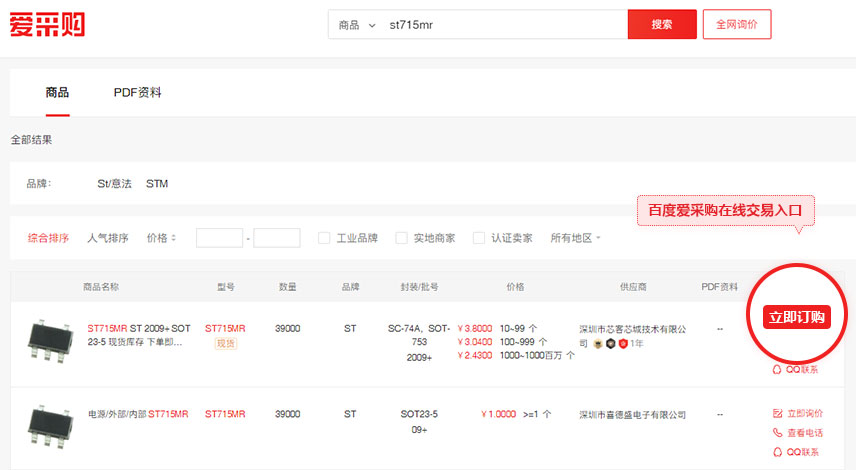Screen dimensions: 856x470
Task: Click QQ联系 in the second product row
Action: (x=796, y=452)
